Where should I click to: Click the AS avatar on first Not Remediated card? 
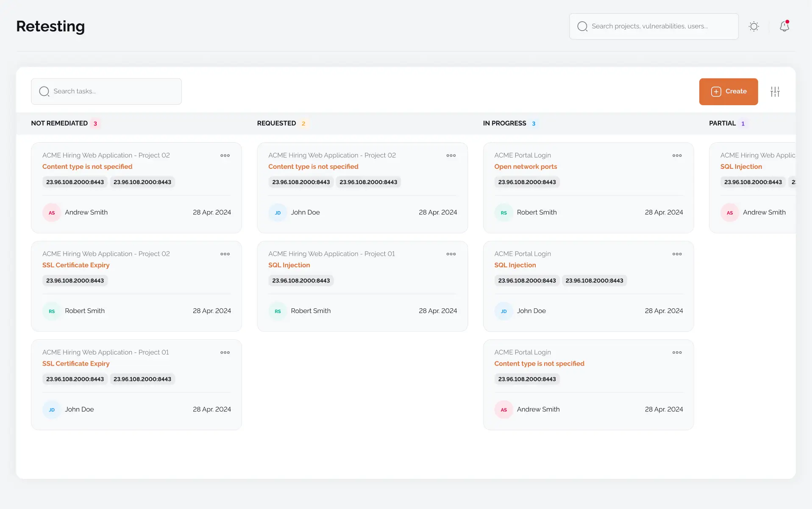pos(52,213)
